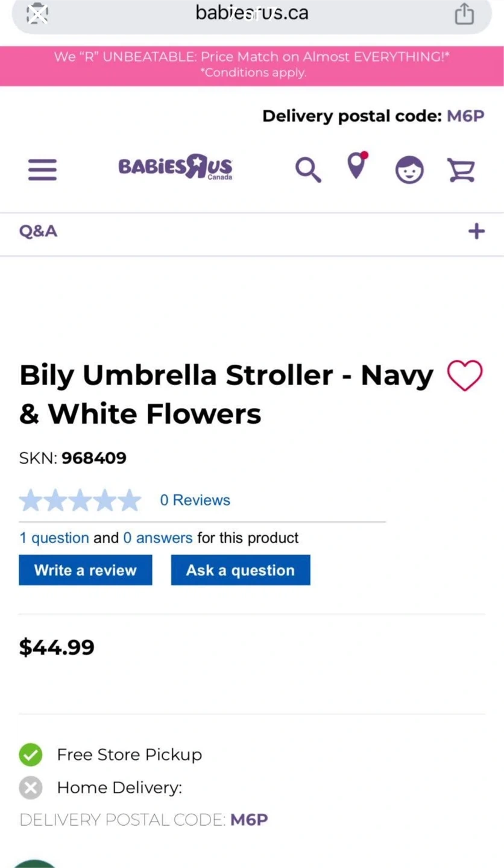View the 0 answers link
Image resolution: width=504 pixels, height=868 pixels.
(x=158, y=538)
